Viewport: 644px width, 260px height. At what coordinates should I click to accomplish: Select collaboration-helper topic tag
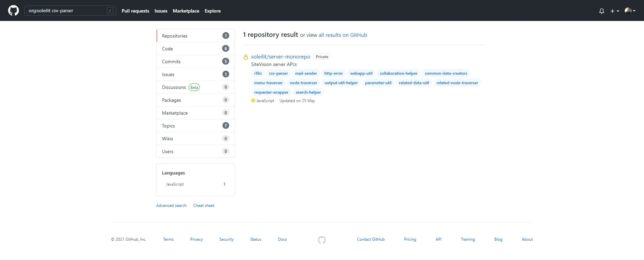click(x=399, y=73)
